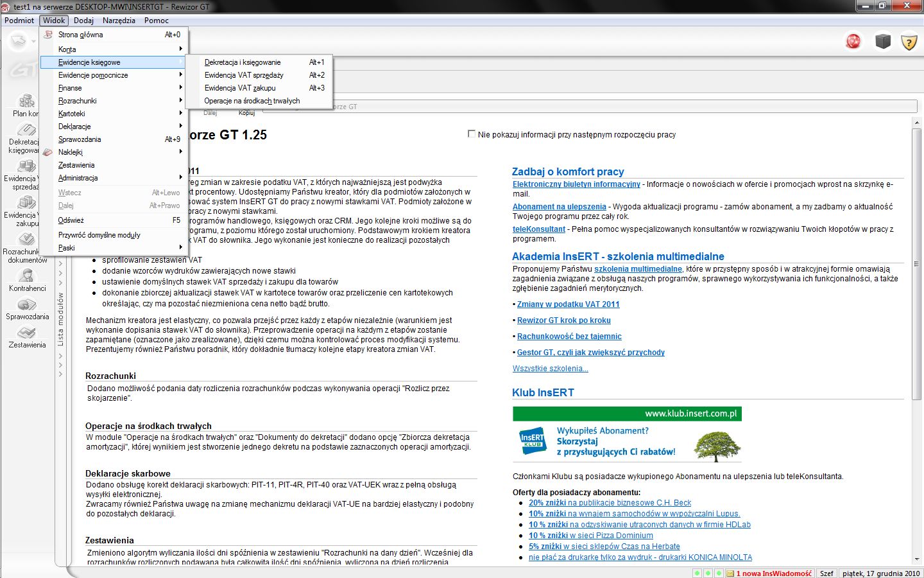Viewport: 924px width, 578px height.
Task: Click the red globe icon in toolbar
Action: pyautogui.click(x=853, y=42)
